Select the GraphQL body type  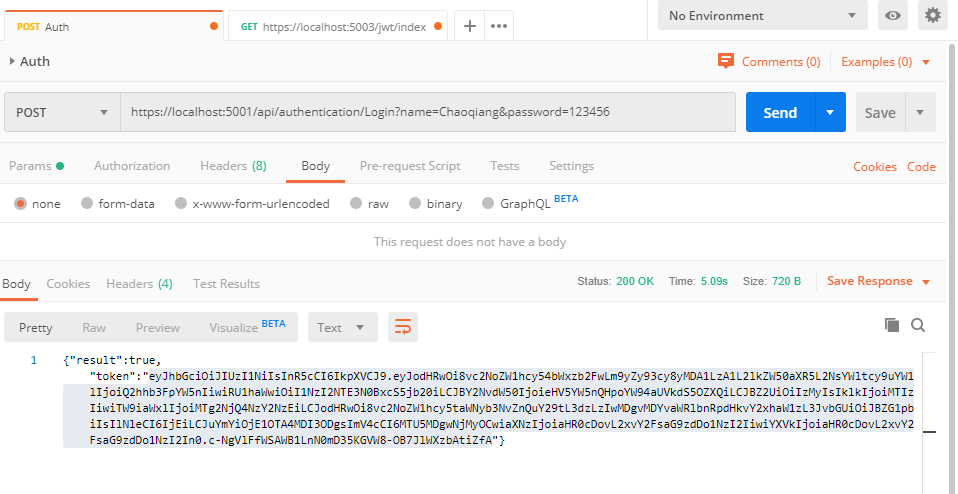click(516, 204)
